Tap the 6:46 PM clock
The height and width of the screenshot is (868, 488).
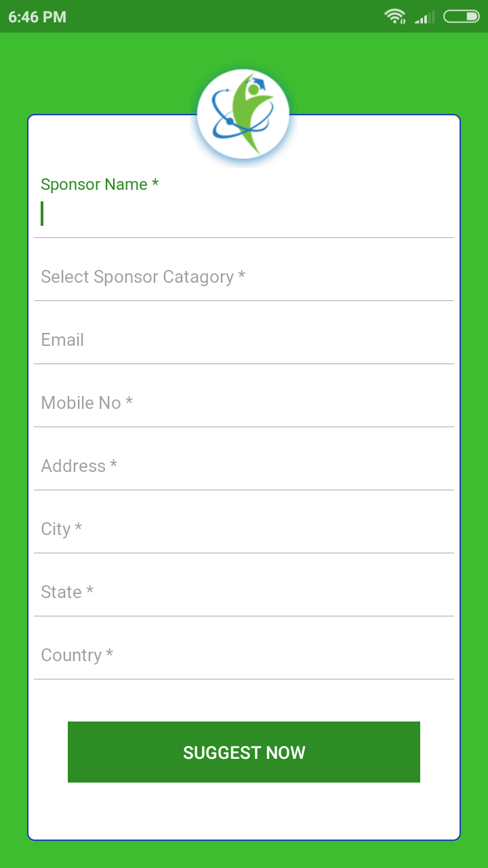pos(37,17)
